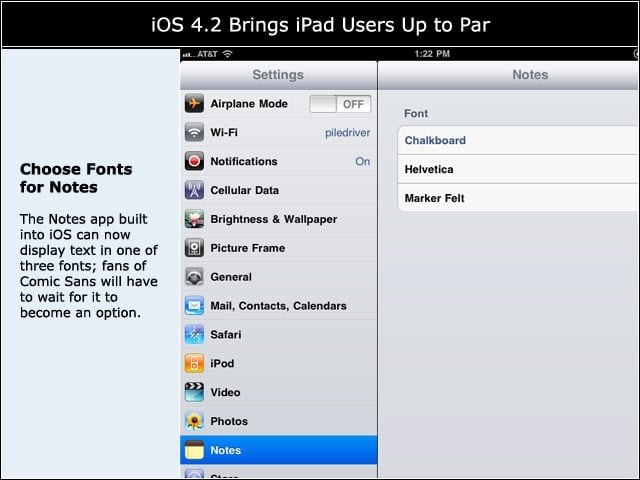Tap the Wi-Fi signal status icon

coord(227,53)
